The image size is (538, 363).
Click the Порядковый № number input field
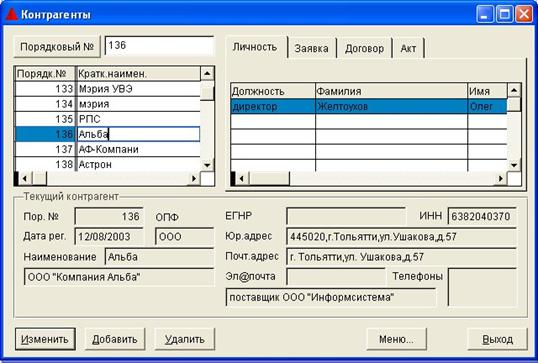159,46
